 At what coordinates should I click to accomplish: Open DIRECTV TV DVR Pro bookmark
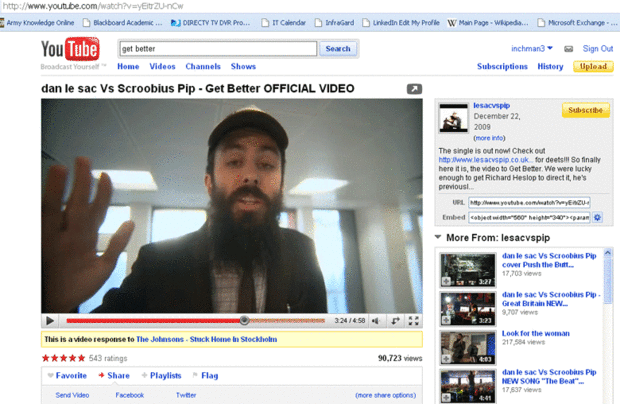210,23
